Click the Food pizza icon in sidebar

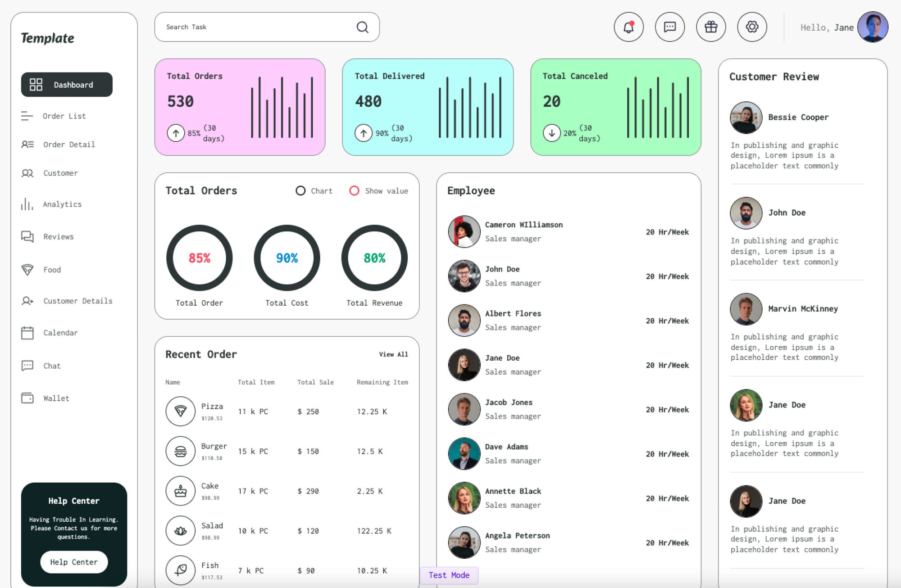(x=27, y=269)
